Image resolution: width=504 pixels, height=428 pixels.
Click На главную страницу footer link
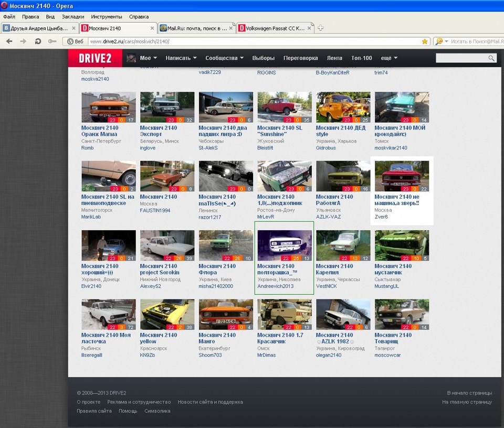[x=467, y=402]
